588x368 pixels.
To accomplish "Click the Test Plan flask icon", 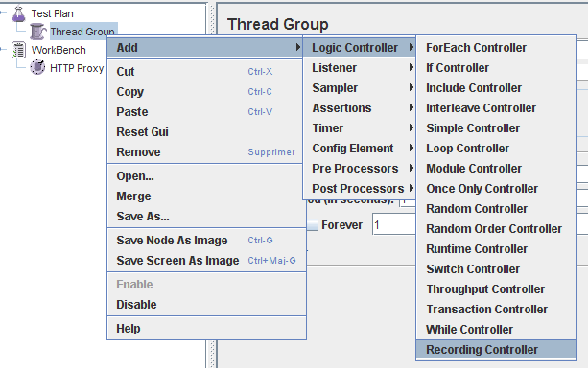I will tap(19, 13).
